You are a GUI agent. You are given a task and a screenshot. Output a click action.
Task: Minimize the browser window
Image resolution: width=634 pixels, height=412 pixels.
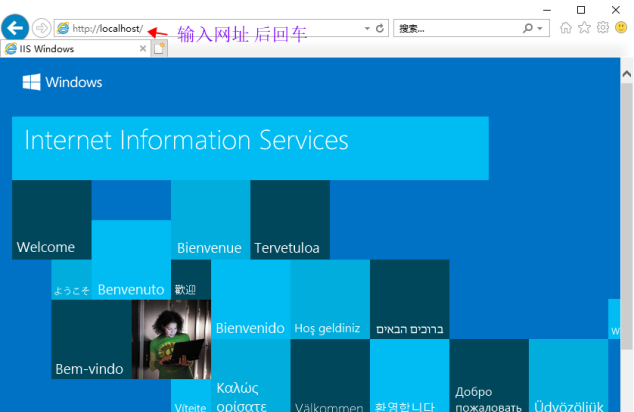click(547, 10)
